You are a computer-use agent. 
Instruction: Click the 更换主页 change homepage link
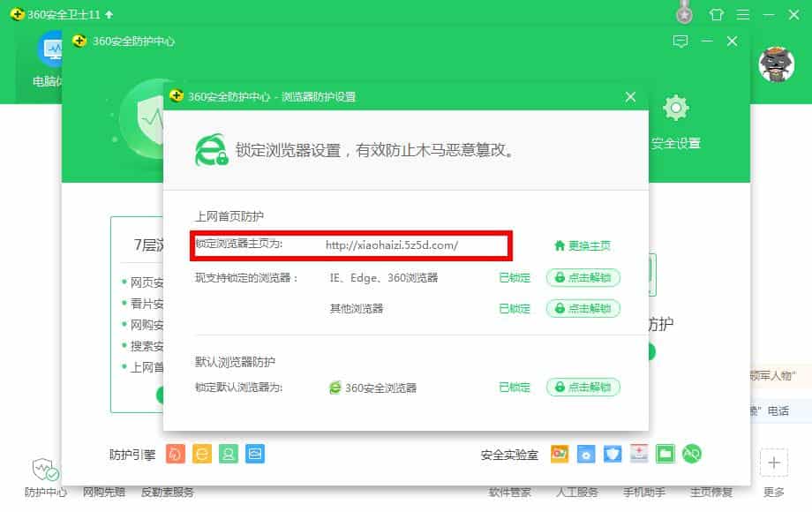coord(584,245)
